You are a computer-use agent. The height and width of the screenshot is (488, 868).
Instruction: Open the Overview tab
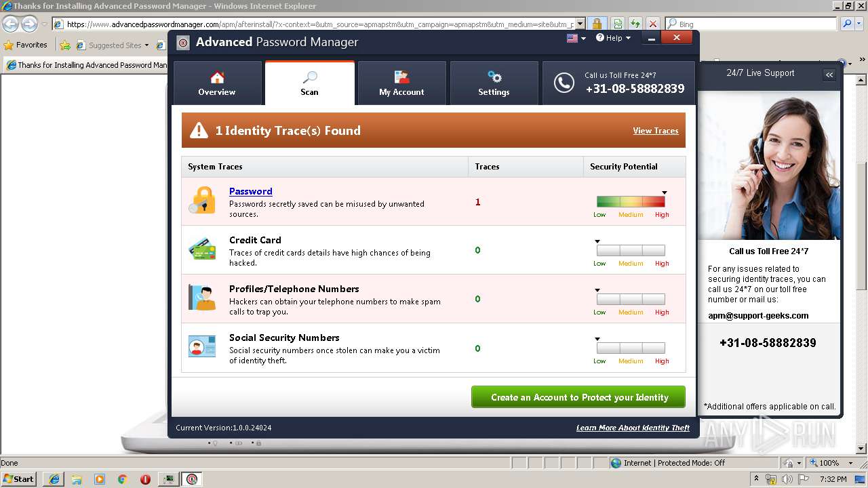[x=217, y=83]
